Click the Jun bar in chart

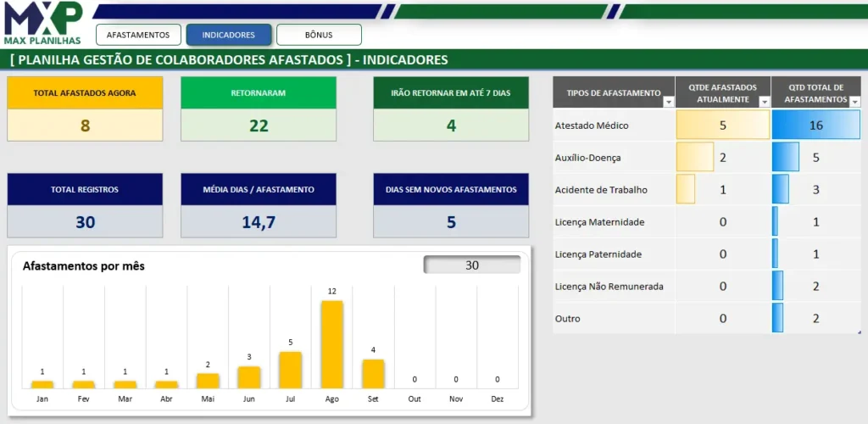click(249, 377)
